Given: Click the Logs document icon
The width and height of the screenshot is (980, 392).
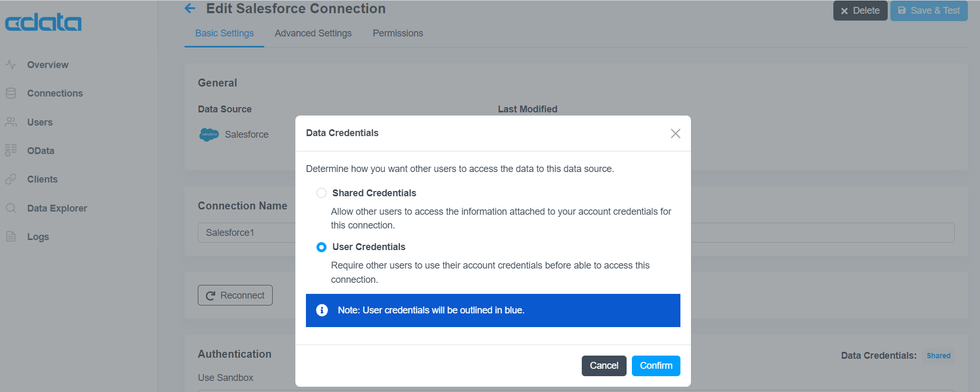Looking at the screenshot, I should pyautogui.click(x=11, y=236).
